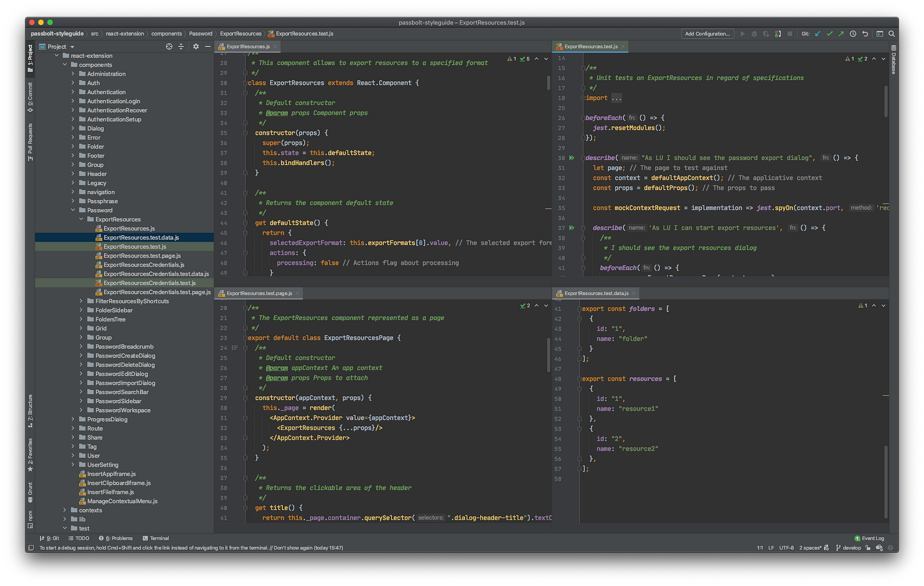Run describe test gutter icon at line 30
Viewport: 924px width, 586px height.
pos(572,158)
